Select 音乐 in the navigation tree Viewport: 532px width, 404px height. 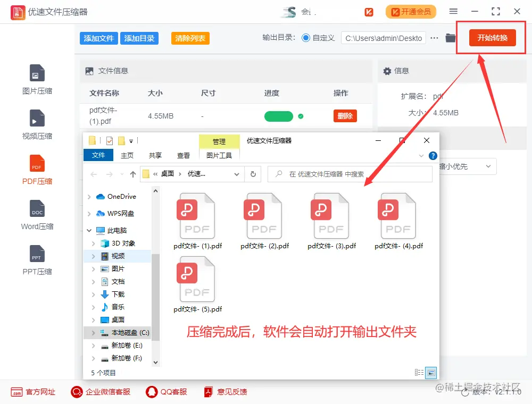tap(118, 307)
